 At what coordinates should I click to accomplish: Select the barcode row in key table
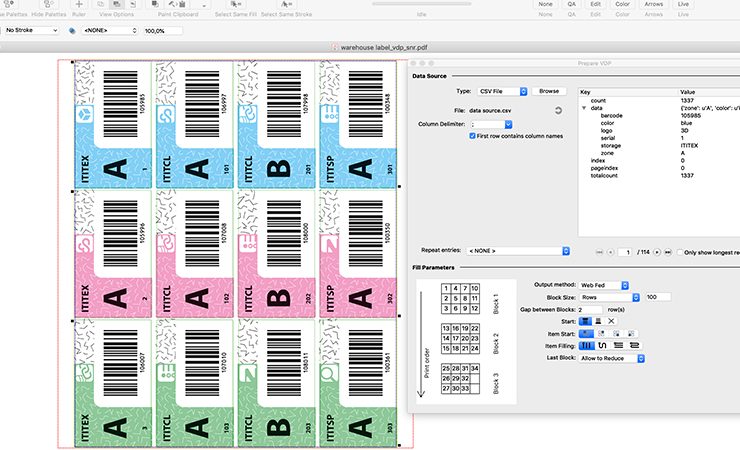click(x=659, y=116)
